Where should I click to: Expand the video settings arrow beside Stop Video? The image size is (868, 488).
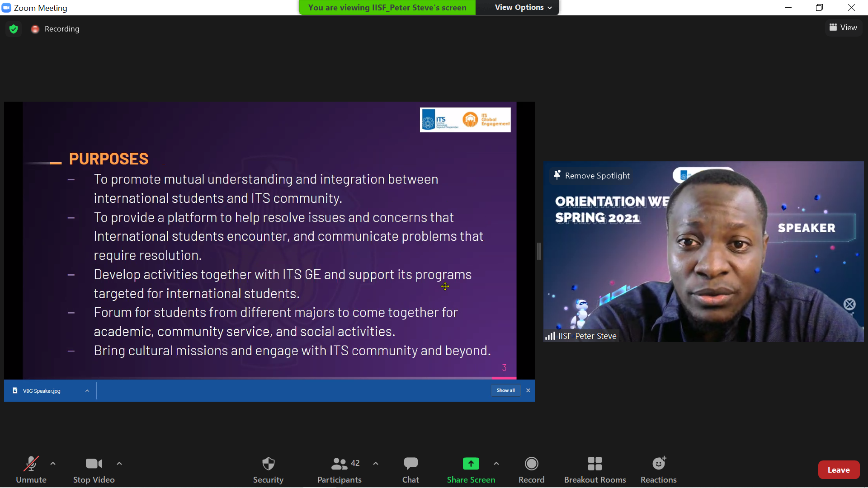click(x=119, y=464)
